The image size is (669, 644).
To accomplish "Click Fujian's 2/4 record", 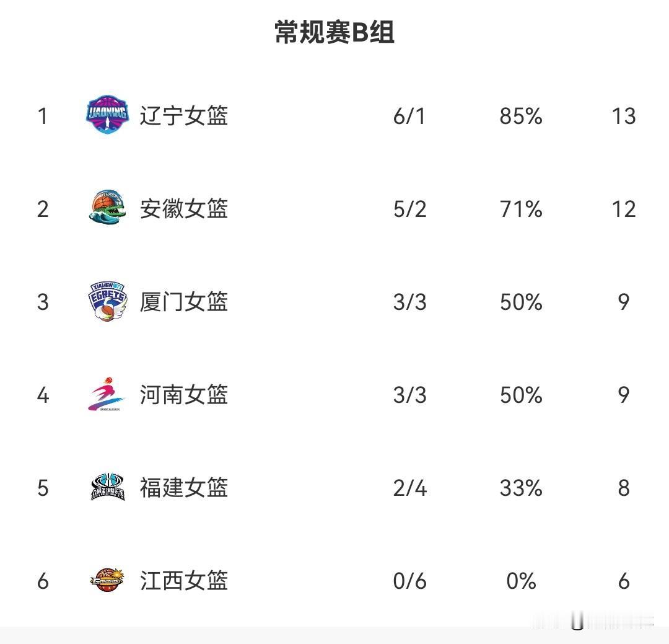I will 409,488.
